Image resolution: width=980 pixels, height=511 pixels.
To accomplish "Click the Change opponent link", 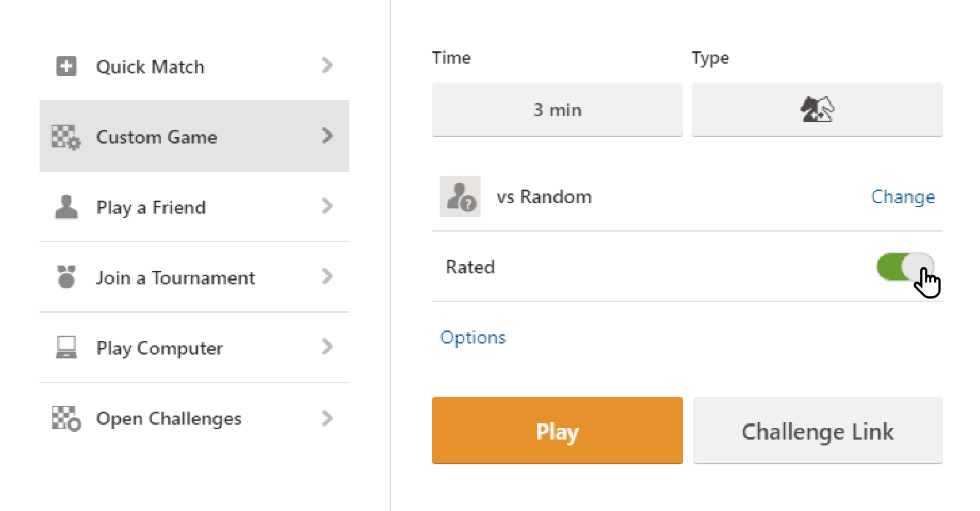I will [903, 197].
